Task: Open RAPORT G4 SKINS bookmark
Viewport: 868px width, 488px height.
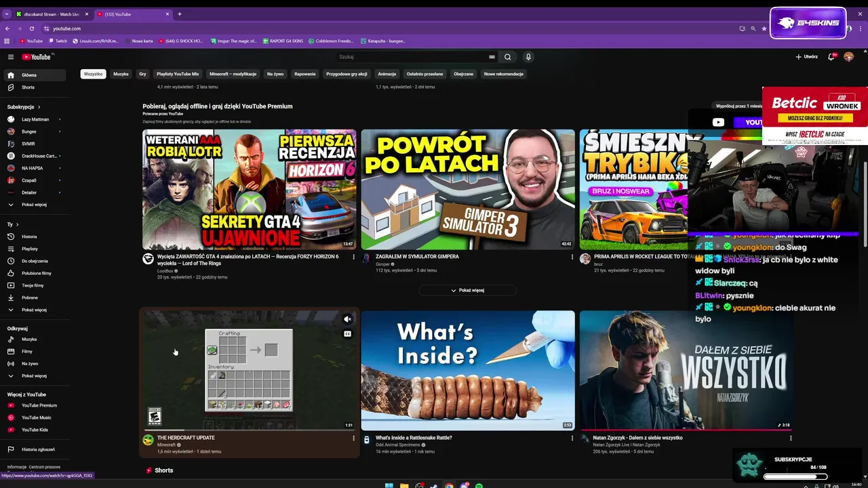Action: point(283,41)
